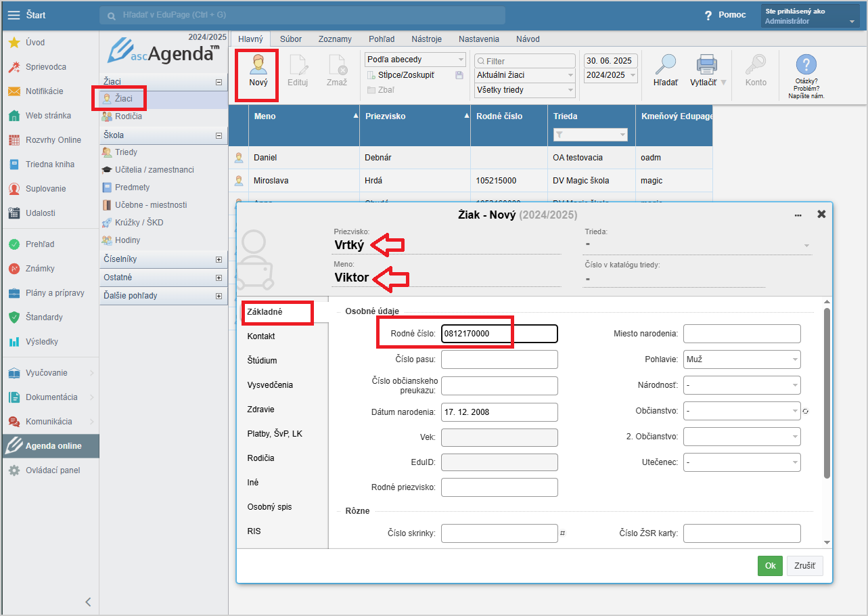Image resolution: width=868 pixels, height=616 pixels.
Task: Expand the Číselníky section
Action: coord(219,259)
